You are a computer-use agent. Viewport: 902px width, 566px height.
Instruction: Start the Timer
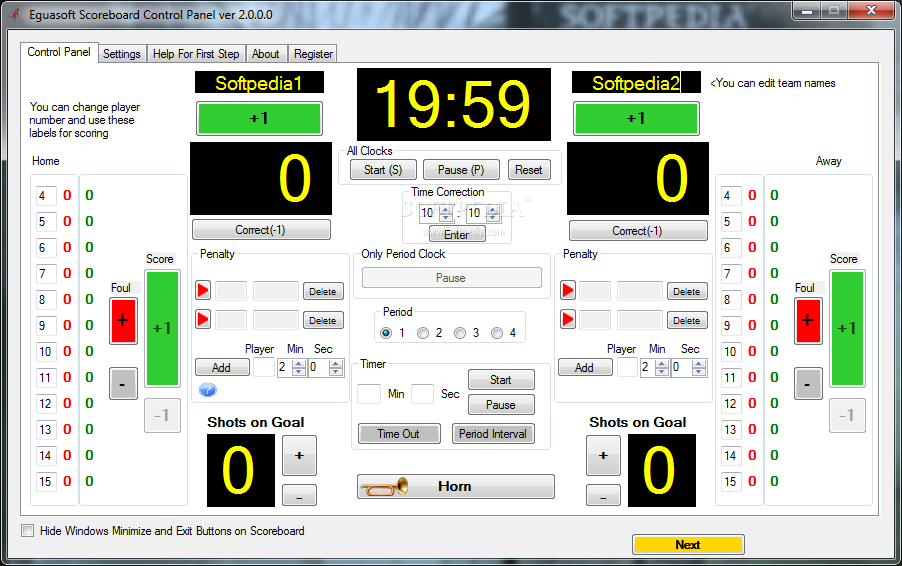pyautogui.click(x=501, y=380)
